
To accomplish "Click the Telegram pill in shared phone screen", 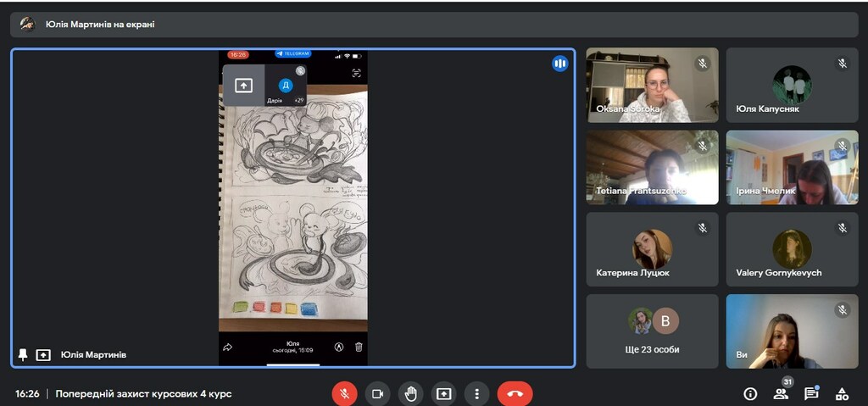I will (292, 53).
